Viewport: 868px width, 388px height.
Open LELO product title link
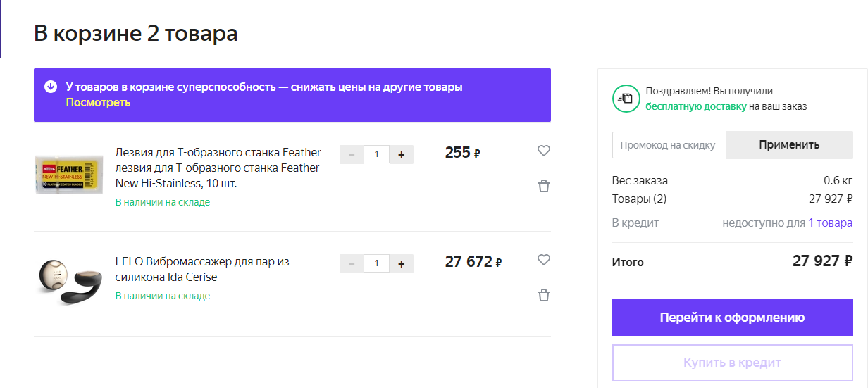click(x=202, y=269)
